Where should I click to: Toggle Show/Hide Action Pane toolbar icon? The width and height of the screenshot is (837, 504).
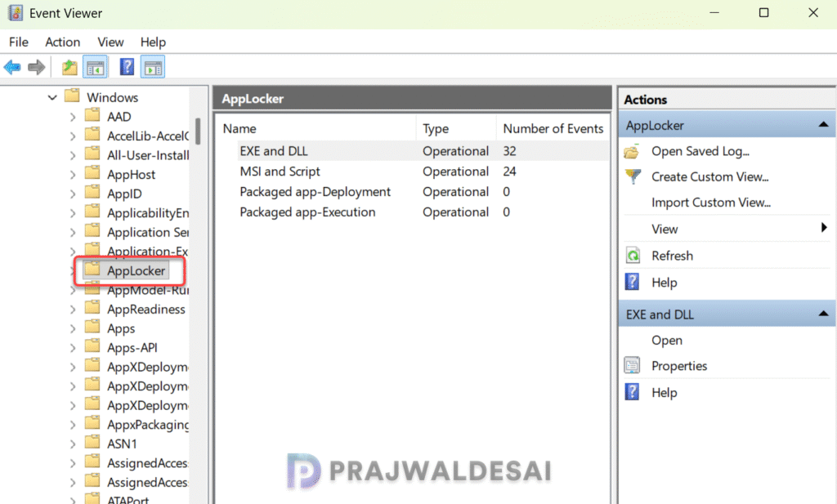point(153,67)
